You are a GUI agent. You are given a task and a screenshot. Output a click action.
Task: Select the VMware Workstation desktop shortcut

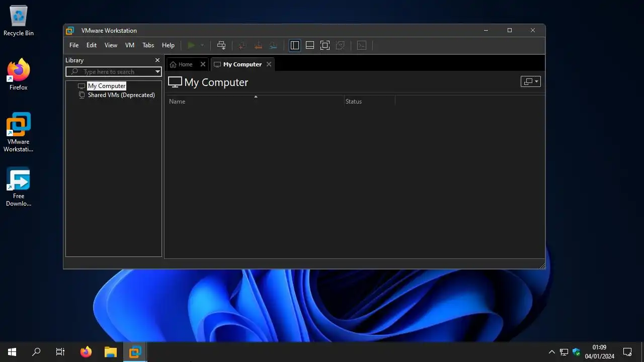[x=19, y=132]
